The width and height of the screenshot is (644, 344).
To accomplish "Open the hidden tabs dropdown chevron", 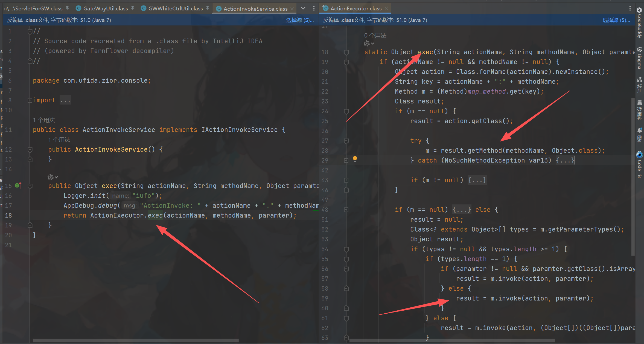I will click(303, 8).
